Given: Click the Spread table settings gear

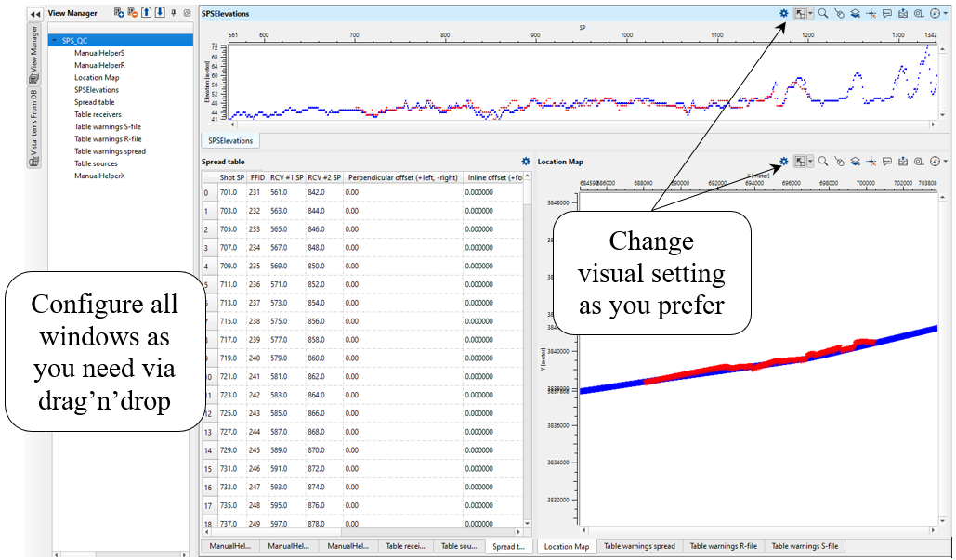Looking at the screenshot, I should (526, 162).
